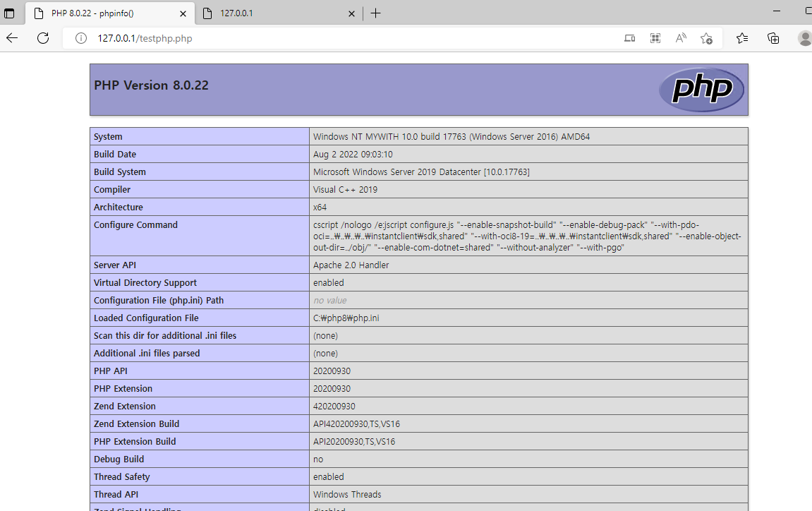Open the Collections icon

(773, 38)
